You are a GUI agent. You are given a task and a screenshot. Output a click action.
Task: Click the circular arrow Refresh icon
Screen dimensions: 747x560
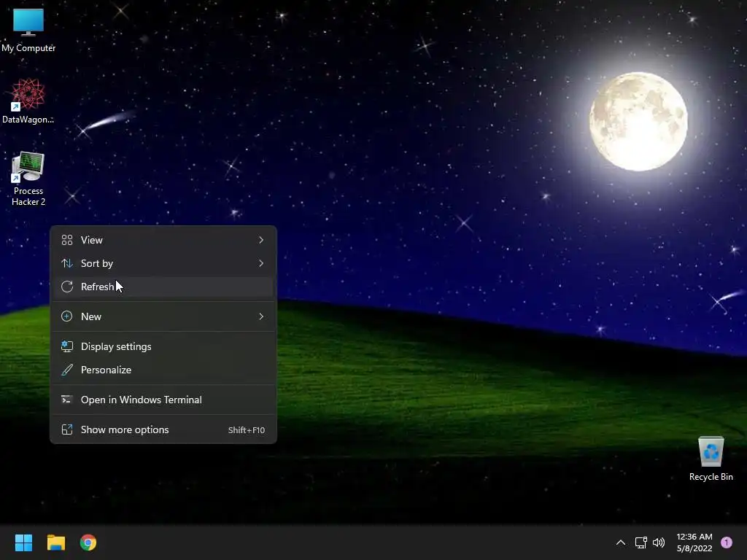[67, 287]
